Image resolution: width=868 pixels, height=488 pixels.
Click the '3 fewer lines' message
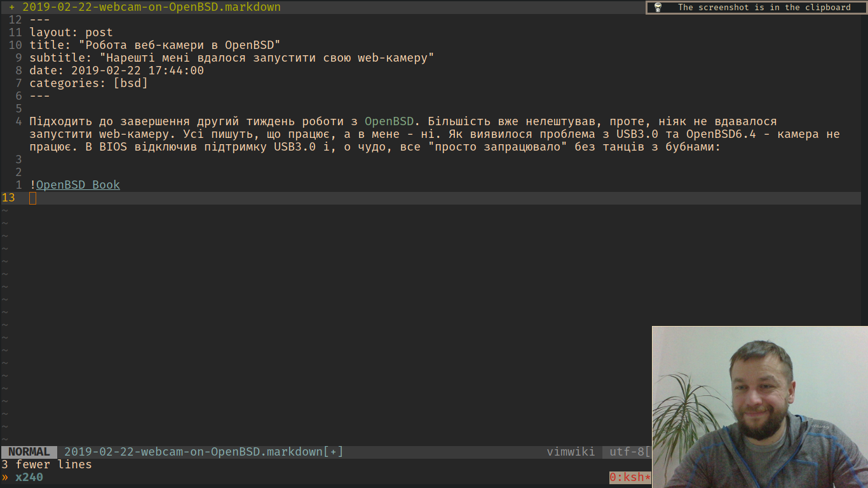[46, 464]
